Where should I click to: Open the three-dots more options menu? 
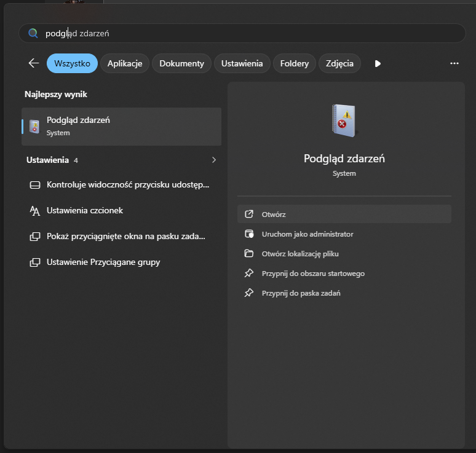tap(454, 63)
